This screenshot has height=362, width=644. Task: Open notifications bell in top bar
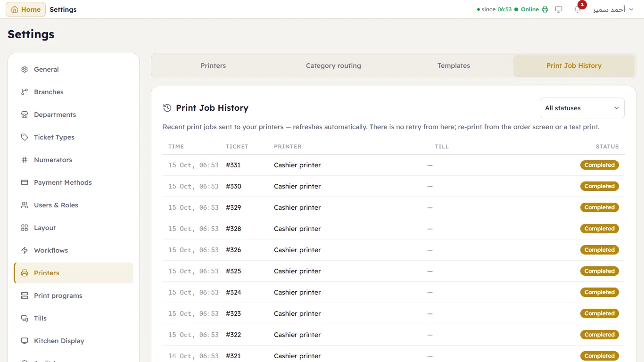pos(578,9)
